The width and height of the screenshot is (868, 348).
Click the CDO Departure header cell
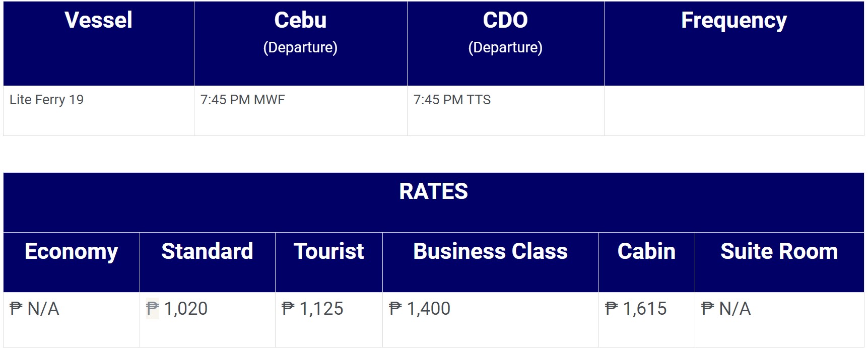(505, 43)
